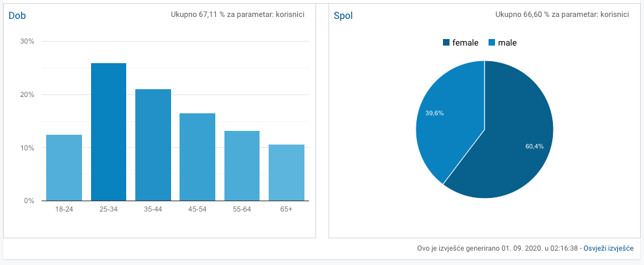The image size is (644, 265).
Task: Select the 35-44 age bar
Action: click(153, 145)
